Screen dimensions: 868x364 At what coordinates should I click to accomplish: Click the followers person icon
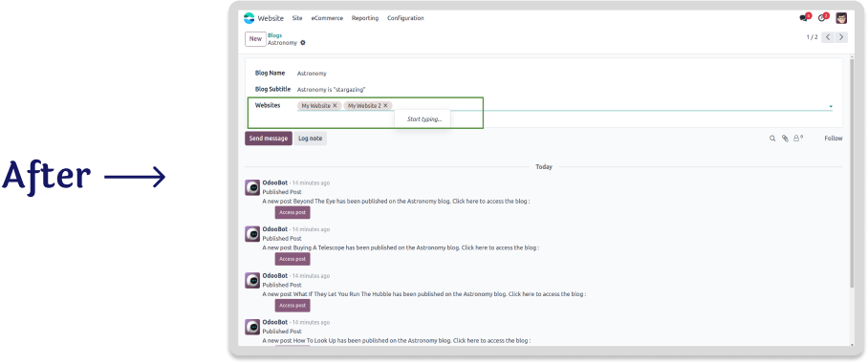[797, 139]
